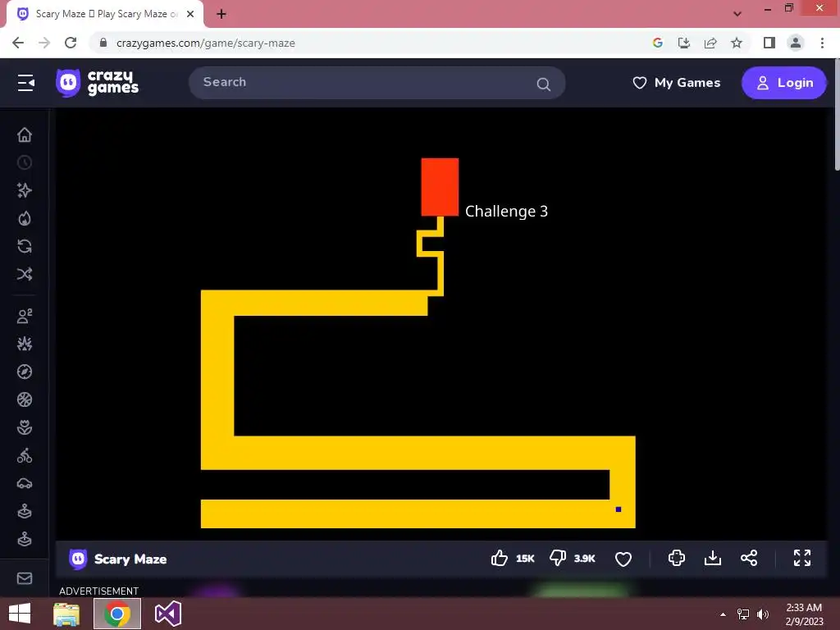Open the volume control in tray
The image size is (840, 630).
point(763,614)
